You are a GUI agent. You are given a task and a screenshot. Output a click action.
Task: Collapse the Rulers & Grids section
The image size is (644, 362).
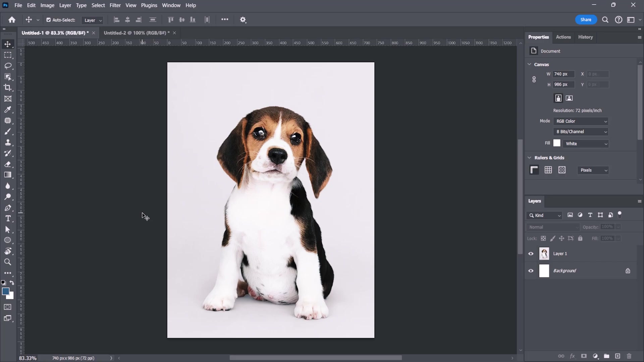[529, 158]
